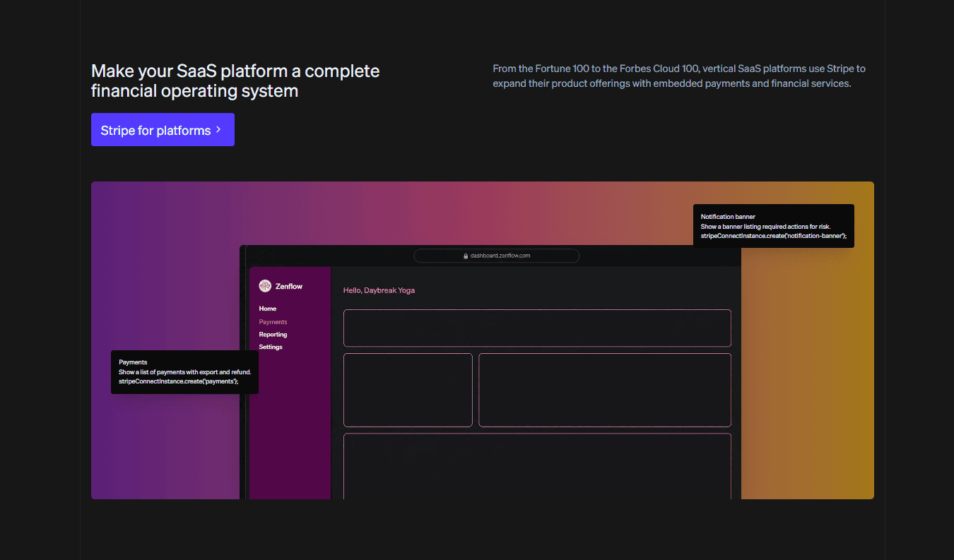The image size is (954, 560).
Task: Click the dashboard.zenflow.com address bar
Action: 497,256
